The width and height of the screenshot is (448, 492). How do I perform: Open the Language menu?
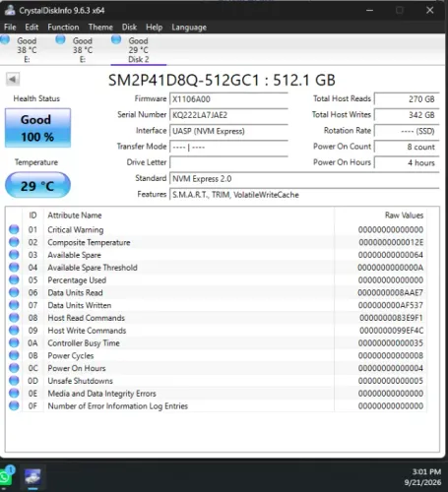point(189,27)
